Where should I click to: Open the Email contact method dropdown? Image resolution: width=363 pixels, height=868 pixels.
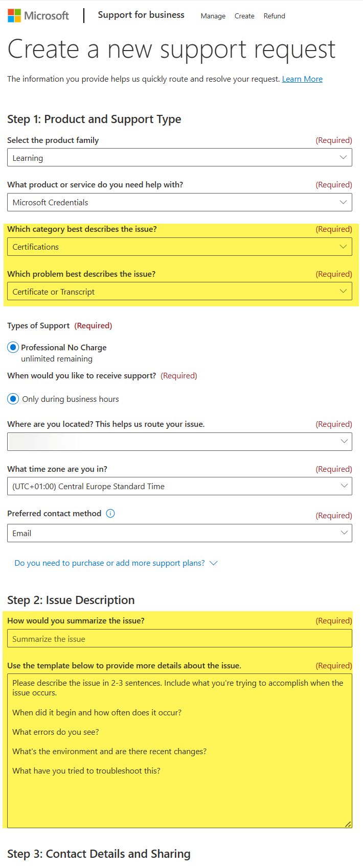(179, 533)
